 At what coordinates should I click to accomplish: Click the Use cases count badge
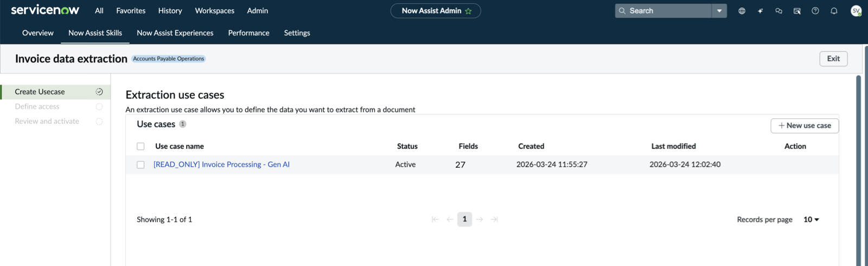pos(183,124)
